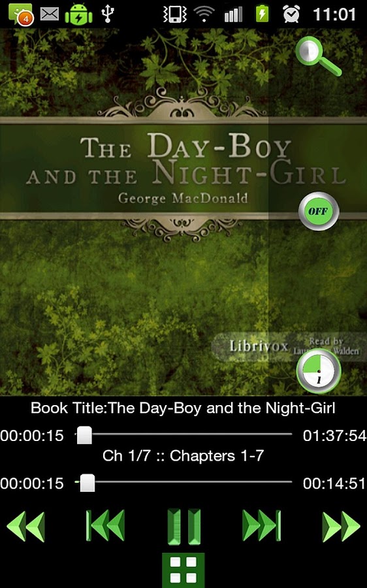
Task: Open the sleep timer clock icon
Action: [319, 370]
